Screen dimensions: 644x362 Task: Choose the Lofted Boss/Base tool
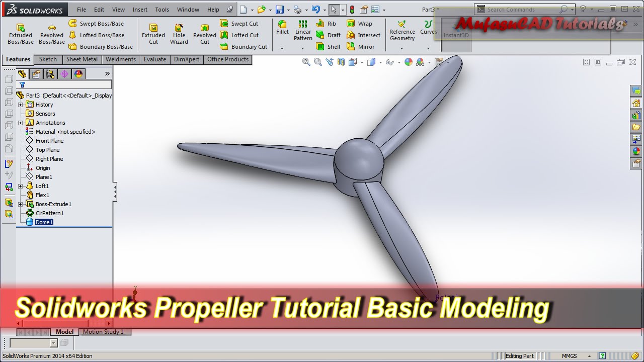96,35
